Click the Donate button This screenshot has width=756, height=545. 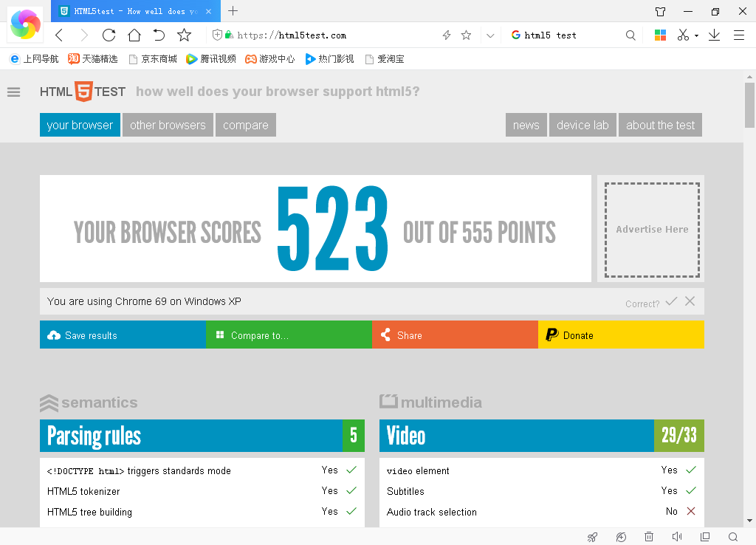click(x=621, y=335)
